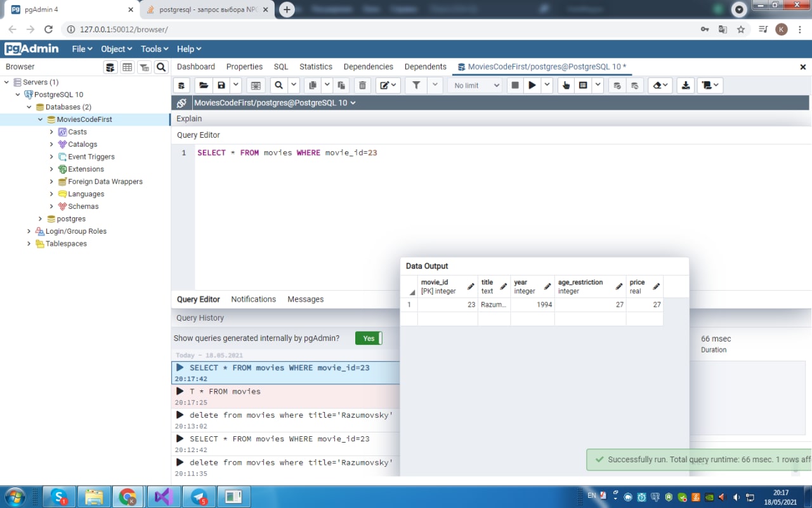Click the View Data table icon in Browser panel
The image size is (812, 508).
[x=128, y=67]
